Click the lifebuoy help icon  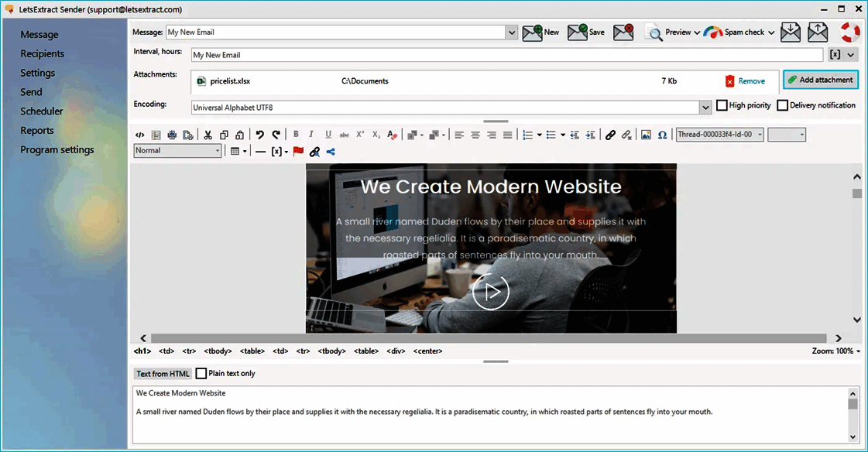(x=850, y=33)
